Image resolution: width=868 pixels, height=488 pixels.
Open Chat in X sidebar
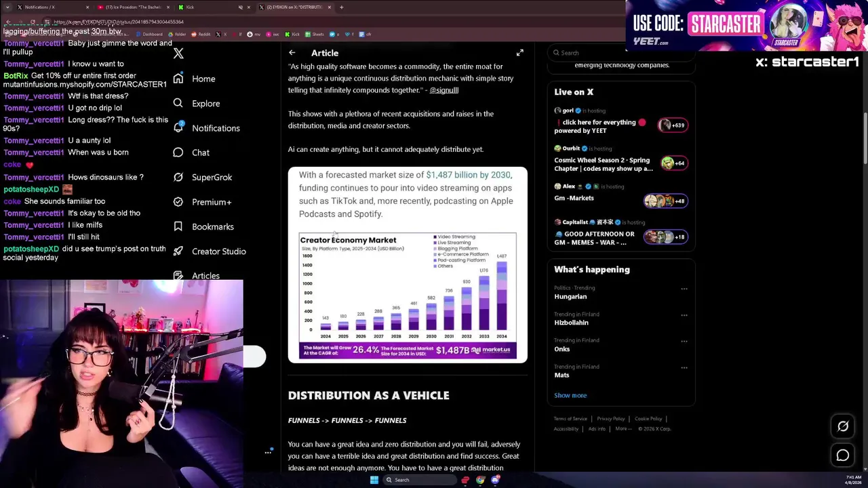click(191, 152)
